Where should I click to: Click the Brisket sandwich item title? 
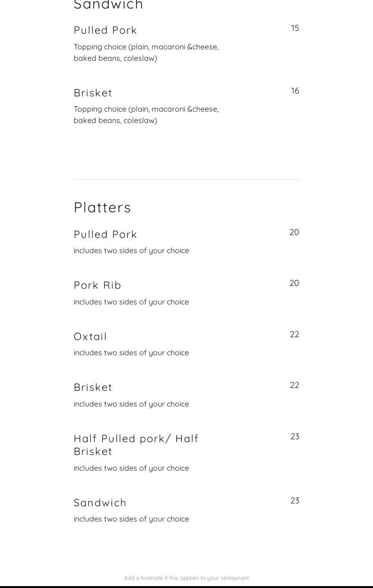point(93,93)
